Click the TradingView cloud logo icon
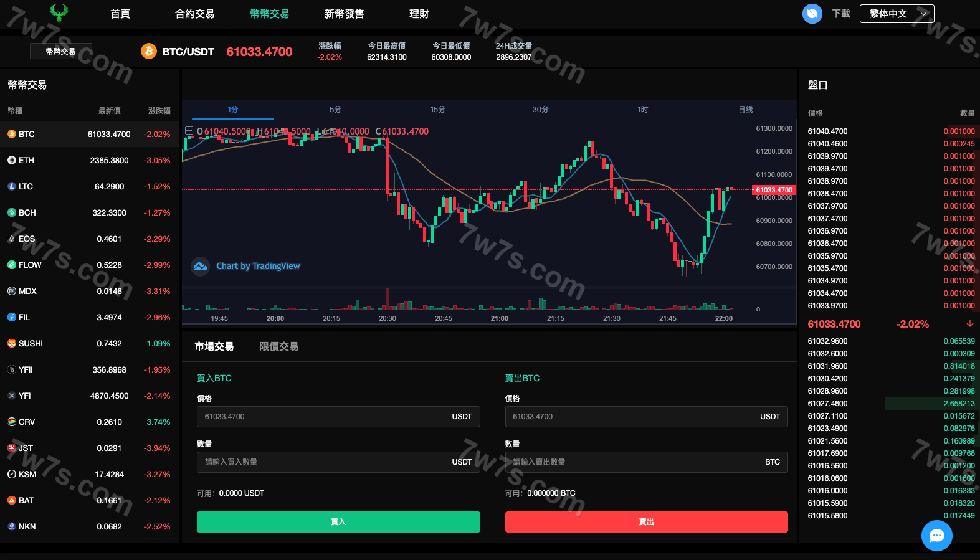This screenshot has height=560, width=980. coord(200,267)
